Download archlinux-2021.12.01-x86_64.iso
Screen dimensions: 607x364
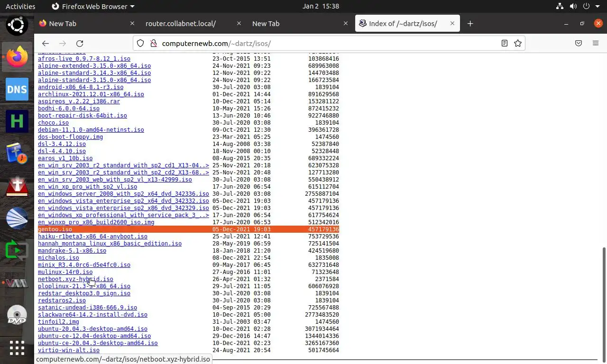pos(91,94)
